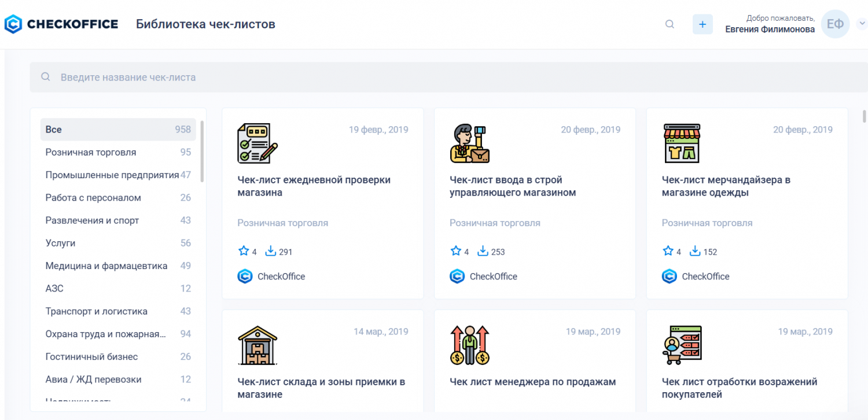Image resolution: width=868 pixels, height=420 pixels.
Task: Select 'Розничная торговля' category in sidebar
Action: click(91, 152)
